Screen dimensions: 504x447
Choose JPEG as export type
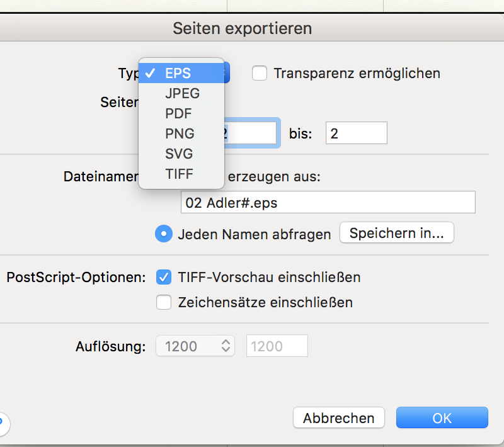[x=182, y=93]
